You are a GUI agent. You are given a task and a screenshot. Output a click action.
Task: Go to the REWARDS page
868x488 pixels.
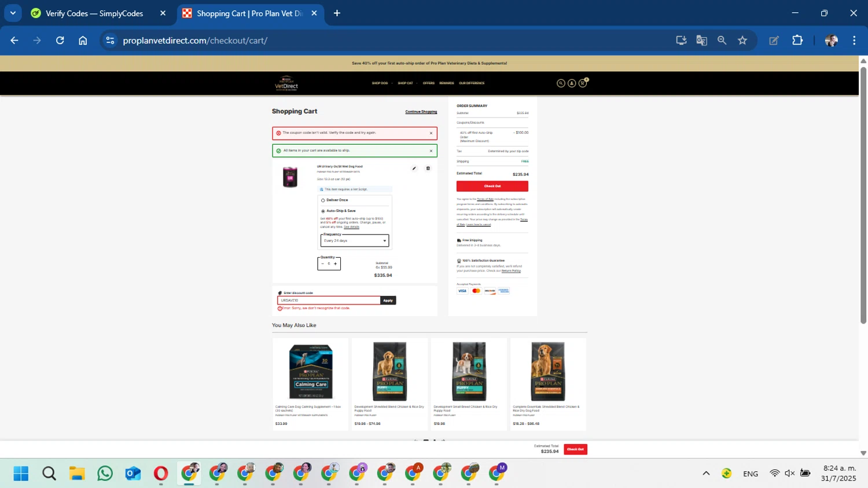coord(447,83)
